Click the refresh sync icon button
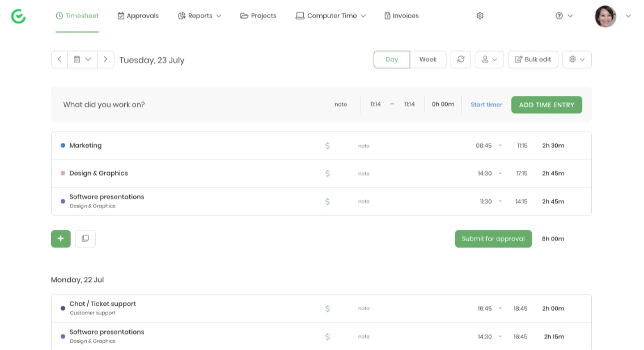The image size is (644, 350). [x=461, y=60]
